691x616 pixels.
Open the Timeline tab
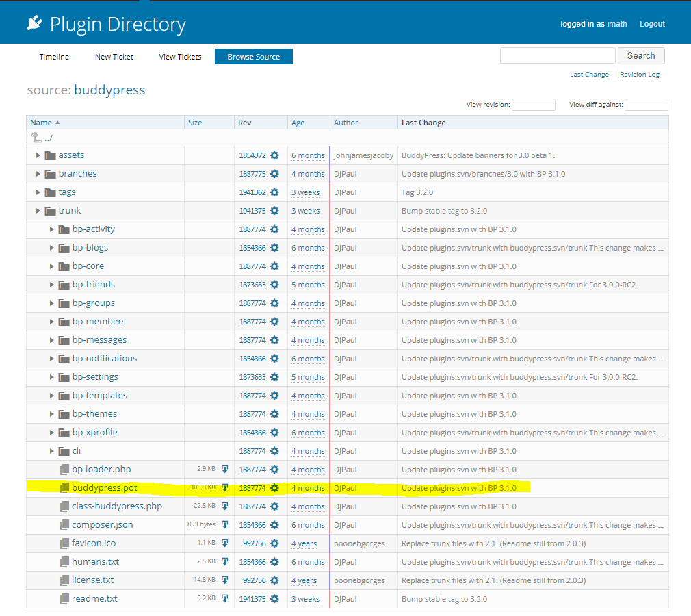tap(54, 57)
